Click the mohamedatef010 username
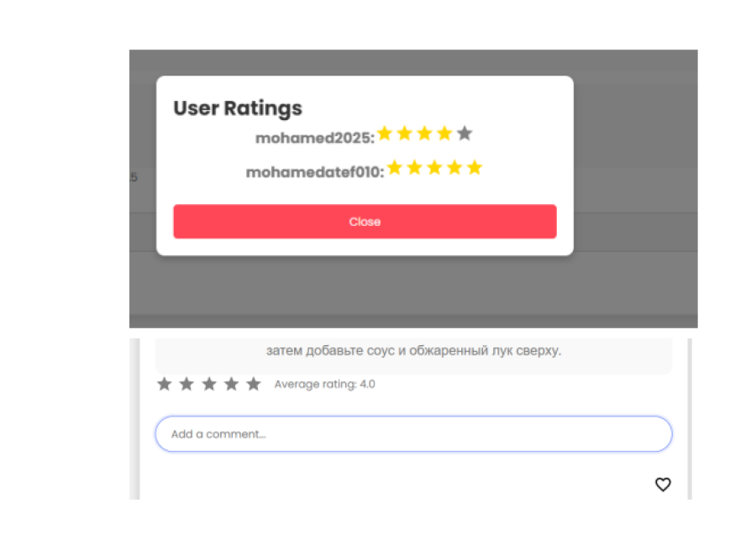 pos(312,172)
